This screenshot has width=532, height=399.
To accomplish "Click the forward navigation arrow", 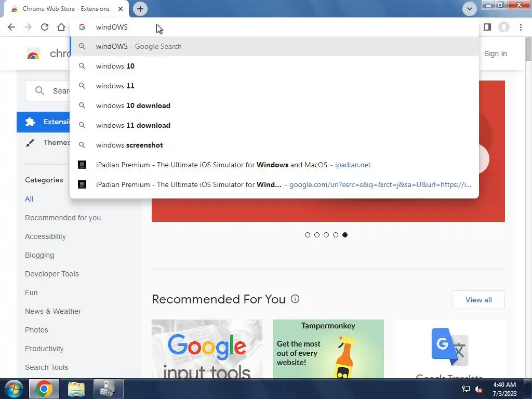I will click(28, 27).
